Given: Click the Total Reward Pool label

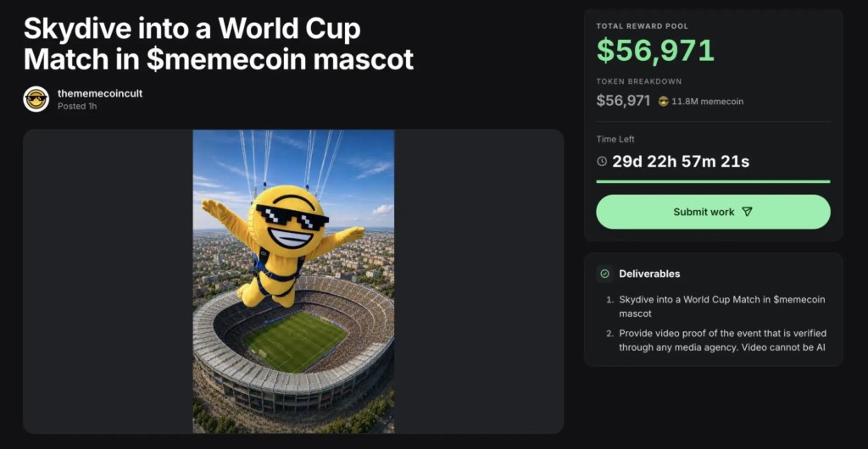Looking at the screenshot, I should click(643, 26).
